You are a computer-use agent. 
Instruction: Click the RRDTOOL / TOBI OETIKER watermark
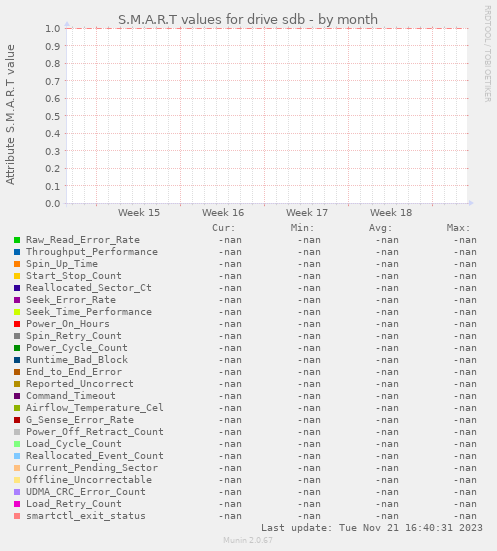click(x=488, y=54)
